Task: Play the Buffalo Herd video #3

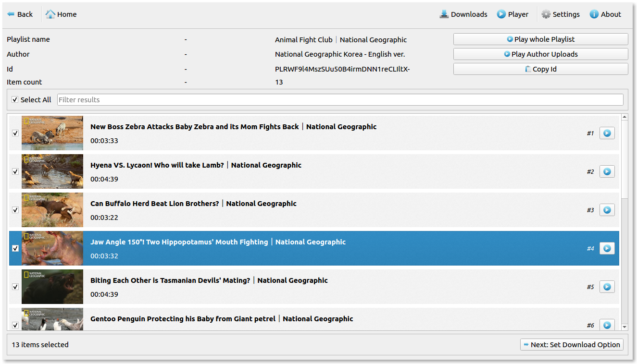Action: pyautogui.click(x=607, y=210)
